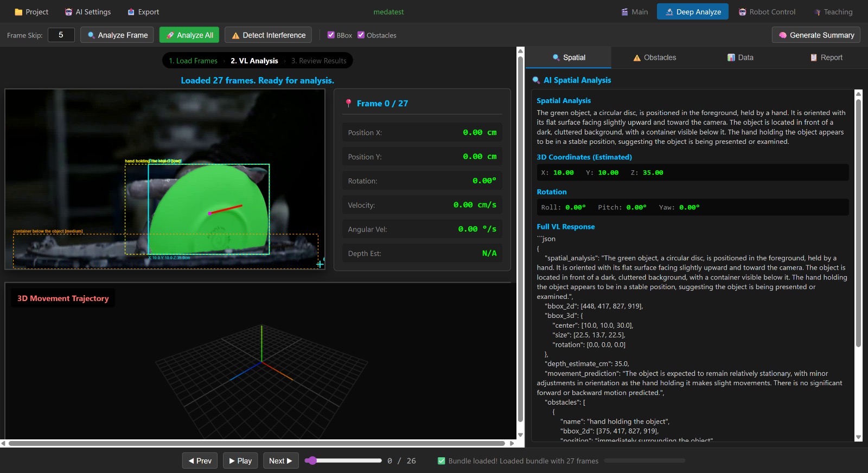The height and width of the screenshot is (473, 868).
Task: Open AI Settings
Action: 88,12
